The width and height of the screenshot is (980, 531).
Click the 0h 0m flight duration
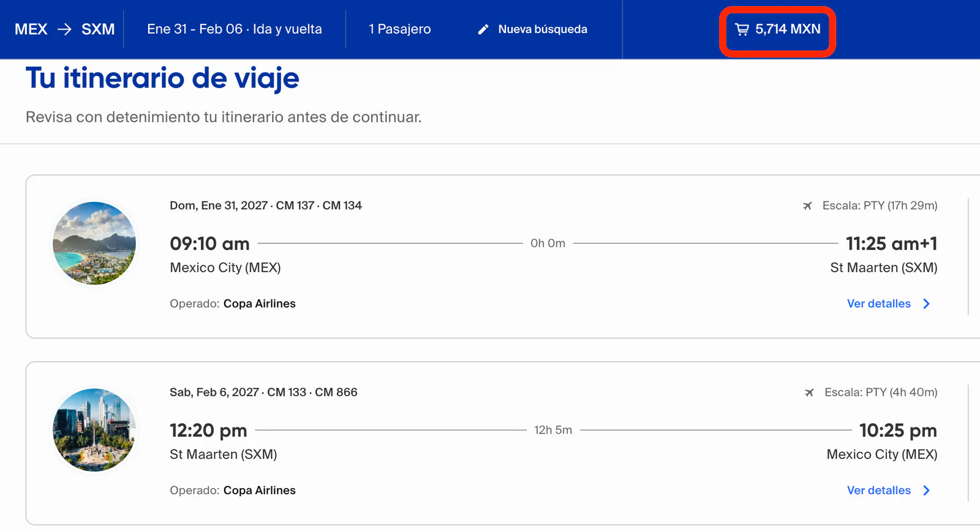(x=548, y=243)
